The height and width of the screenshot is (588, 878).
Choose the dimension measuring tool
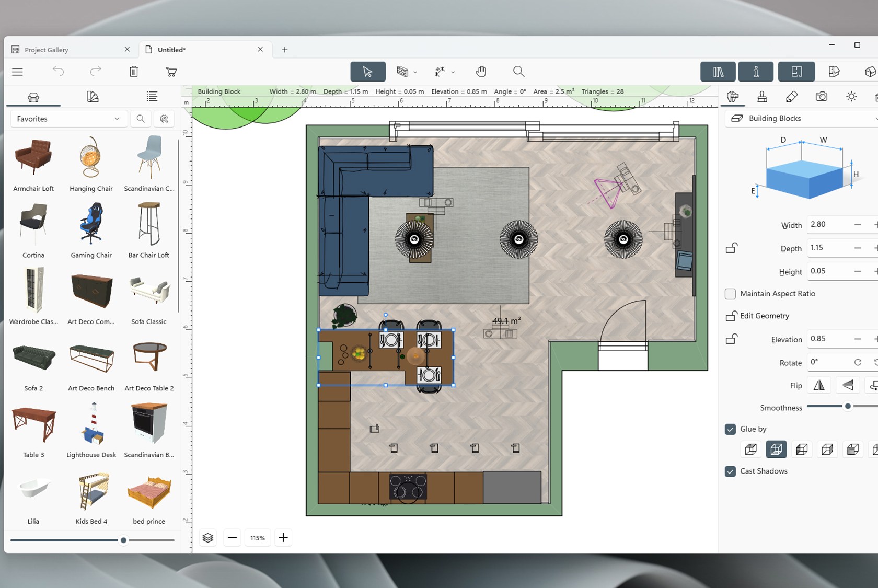[440, 72]
